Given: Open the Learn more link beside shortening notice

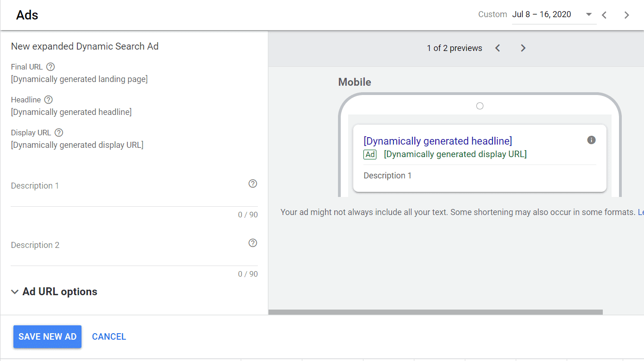Looking at the screenshot, I should pos(640,212).
